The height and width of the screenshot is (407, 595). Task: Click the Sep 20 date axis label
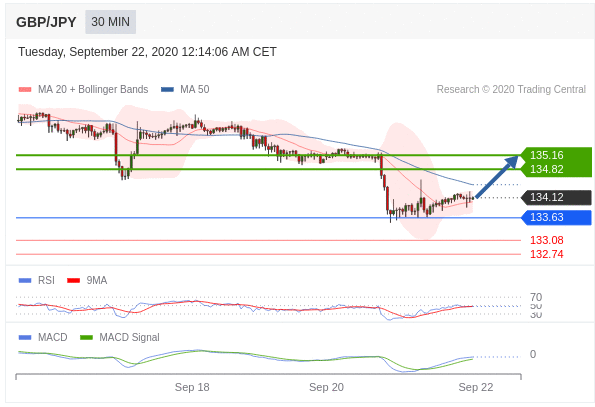coord(326,387)
